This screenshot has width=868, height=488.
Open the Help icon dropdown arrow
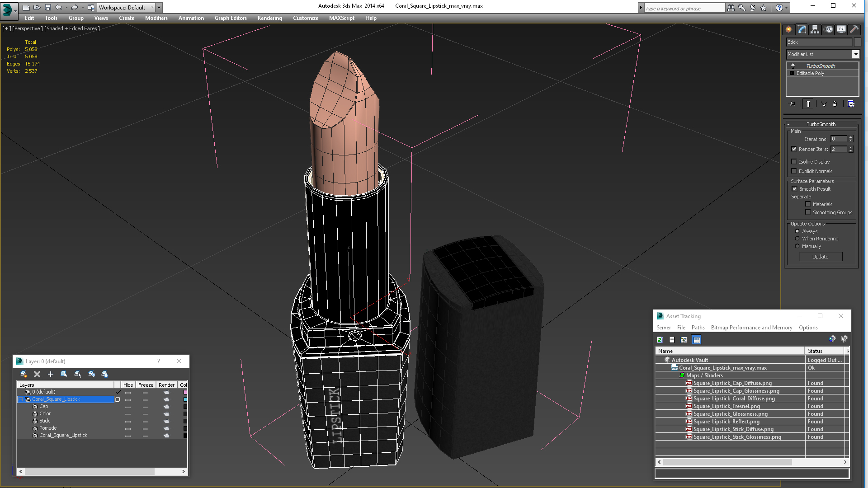tap(787, 8)
